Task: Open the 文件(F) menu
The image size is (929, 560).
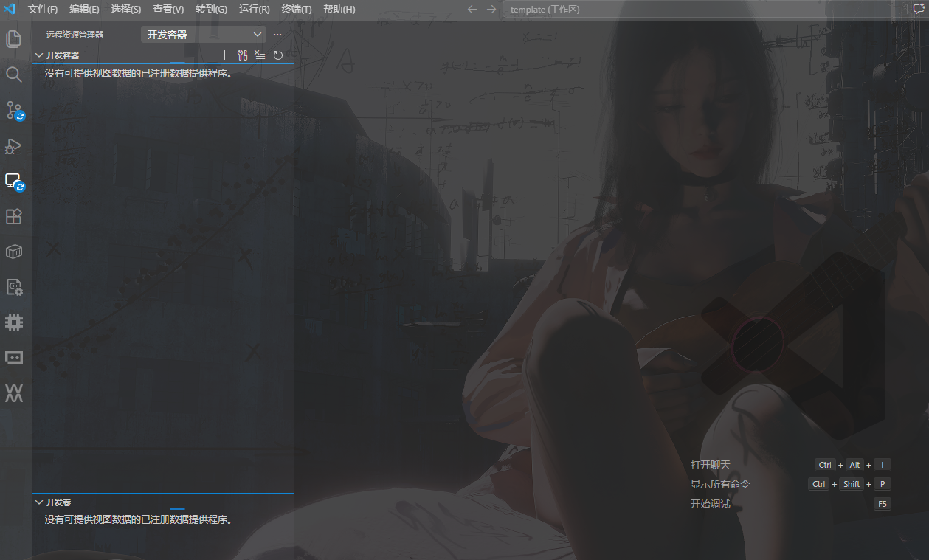Action: point(43,10)
